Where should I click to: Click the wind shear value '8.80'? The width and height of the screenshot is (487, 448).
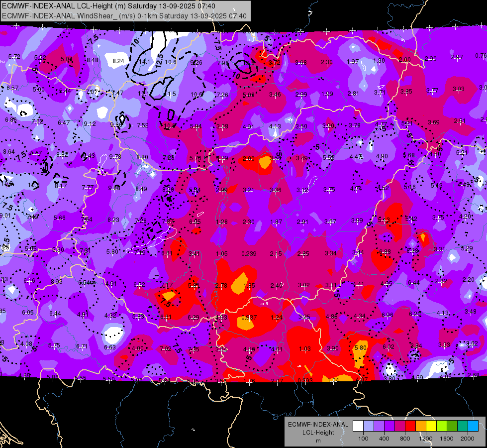(142, 157)
